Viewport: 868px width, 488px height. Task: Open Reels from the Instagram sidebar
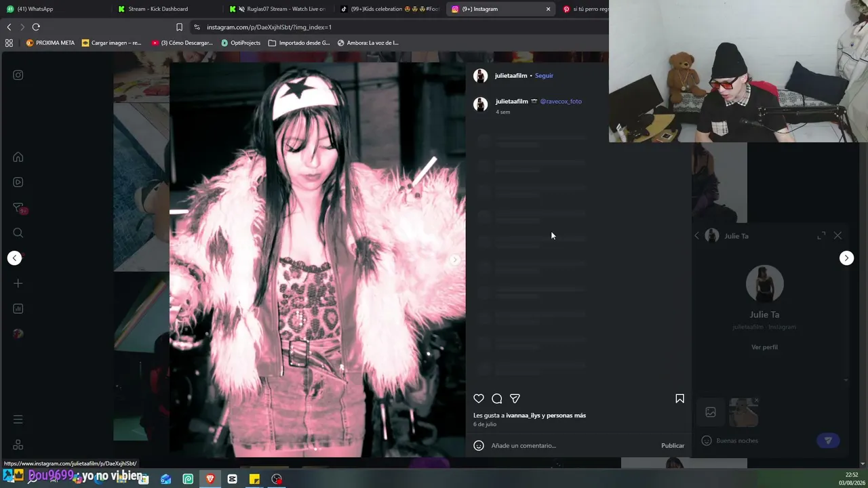pyautogui.click(x=18, y=182)
